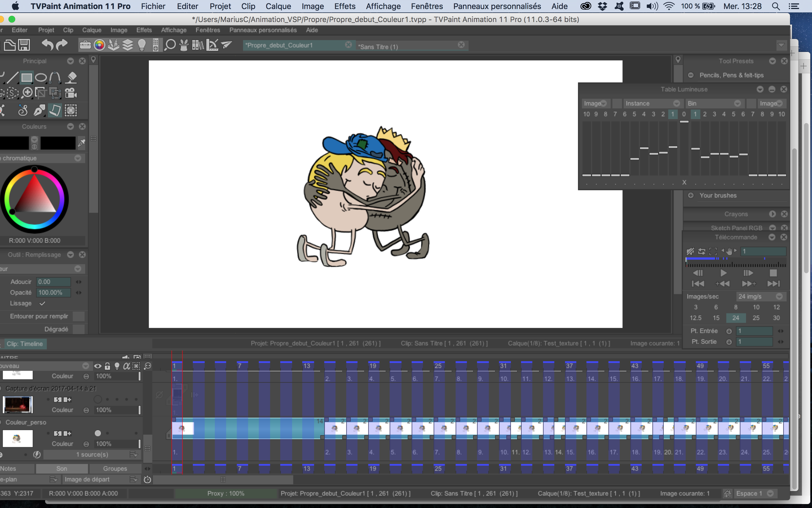Click the Groupes button
Viewport: 812px width, 508px height.
(x=115, y=468)
